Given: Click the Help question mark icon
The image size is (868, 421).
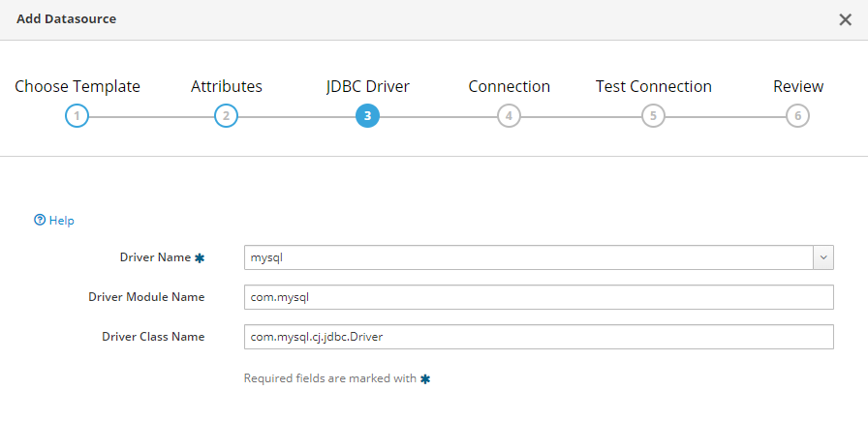Looking at the screenshot, I should tap(40, 221).
